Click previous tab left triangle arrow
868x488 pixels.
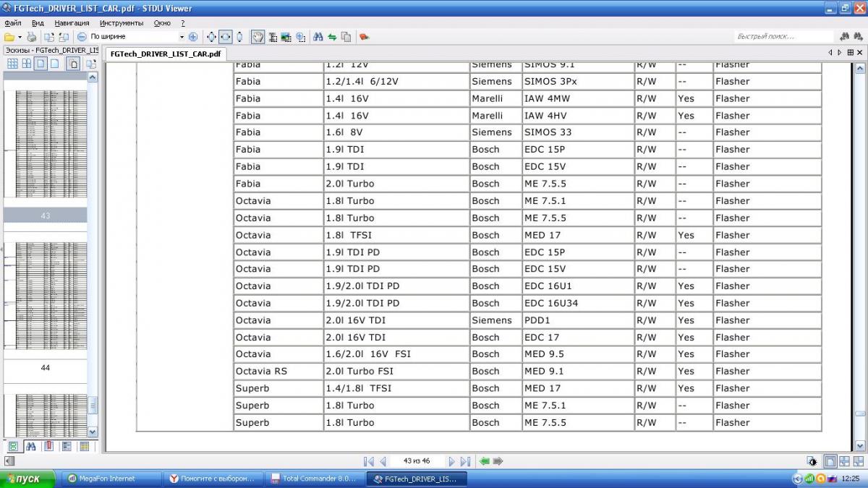pos(830,52)
